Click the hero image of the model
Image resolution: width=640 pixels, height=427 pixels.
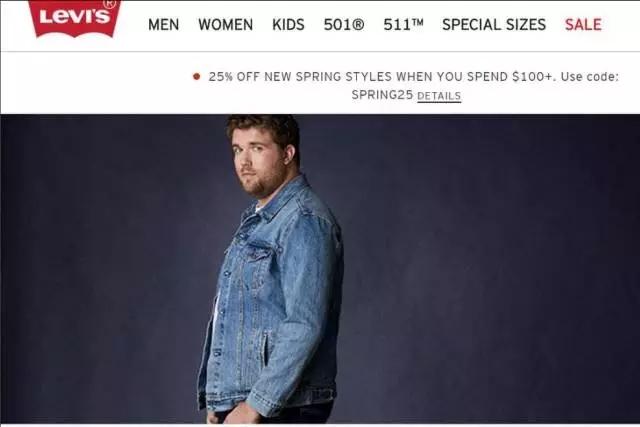(x=320, y=269)
